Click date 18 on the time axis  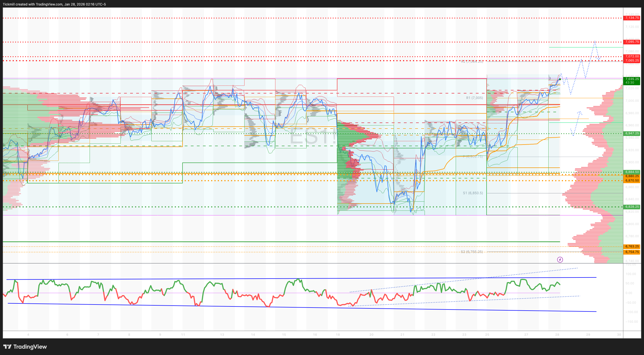pyautogui.click(x=338, y=335)
